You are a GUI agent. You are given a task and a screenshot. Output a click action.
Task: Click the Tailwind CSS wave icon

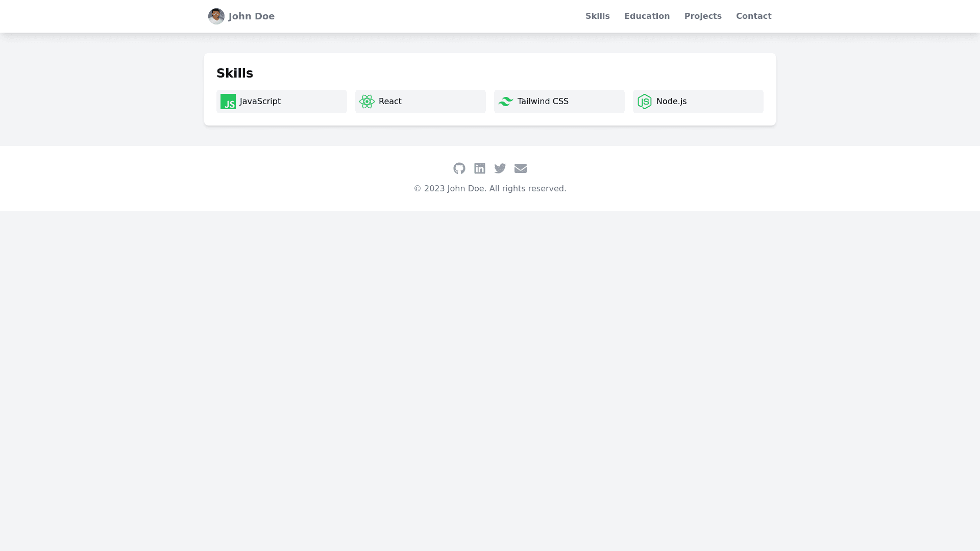click(x=506, y=102)
